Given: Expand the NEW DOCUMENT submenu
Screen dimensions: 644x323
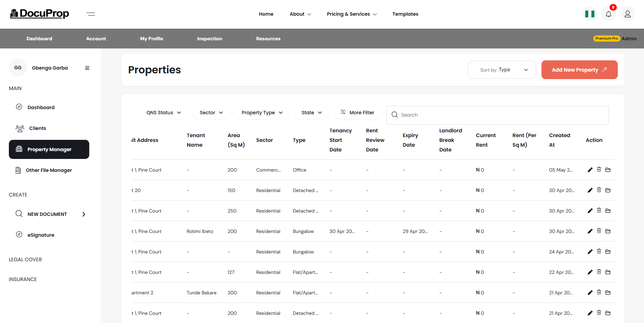Looking at the screenshot, I should tap(84, 214).
